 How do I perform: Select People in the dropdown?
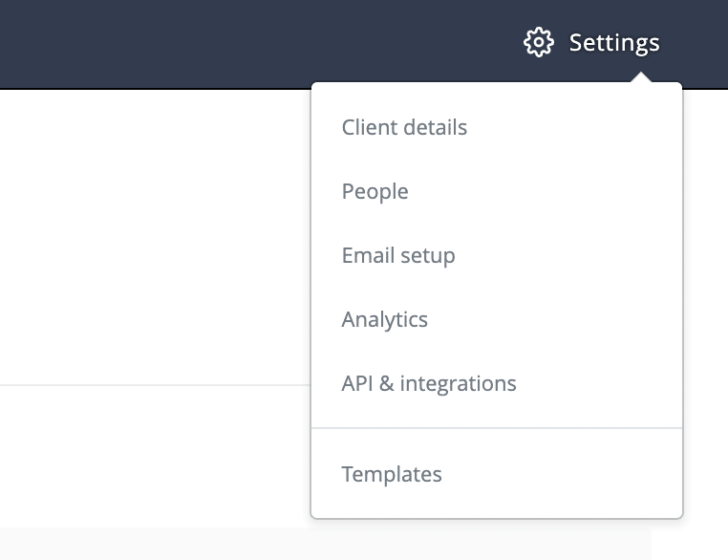pyautogui.click(x=375, y=191)
